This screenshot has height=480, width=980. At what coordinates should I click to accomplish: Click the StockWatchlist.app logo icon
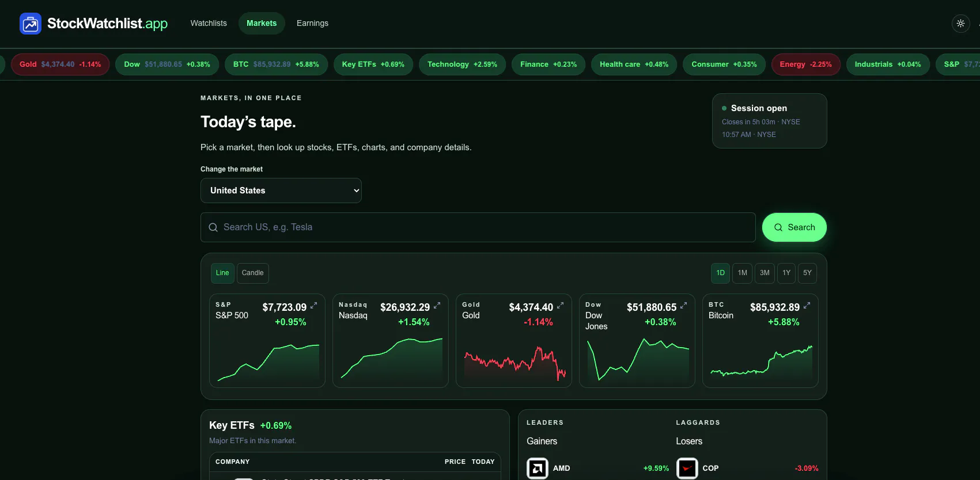(x=31, y=24)
